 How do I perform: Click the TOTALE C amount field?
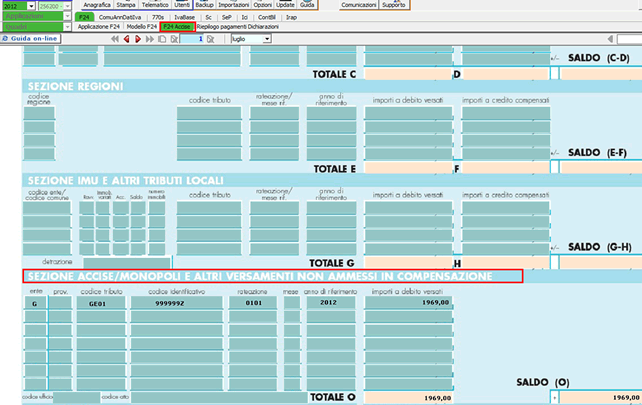(x=408, y=74)
